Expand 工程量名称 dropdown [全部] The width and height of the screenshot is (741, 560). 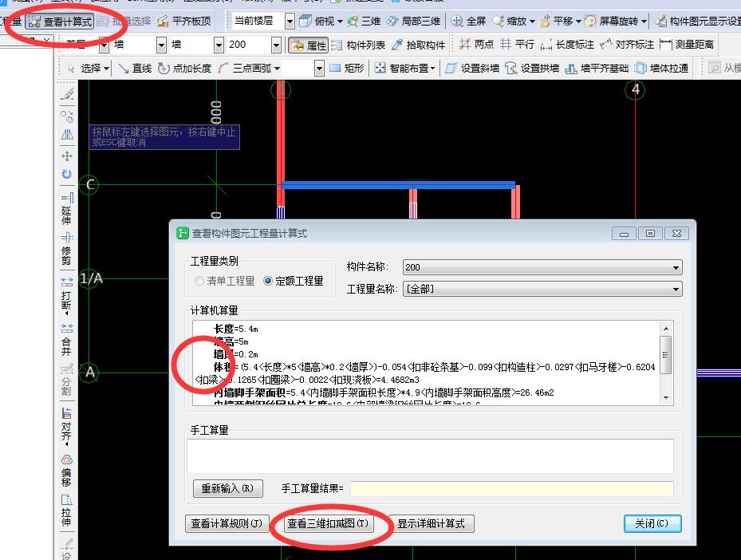point(542,289)
